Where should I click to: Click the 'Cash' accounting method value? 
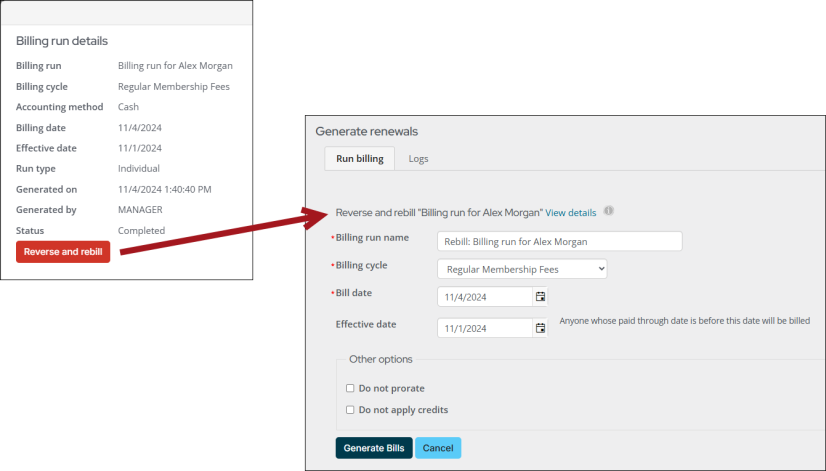(129, 107)
